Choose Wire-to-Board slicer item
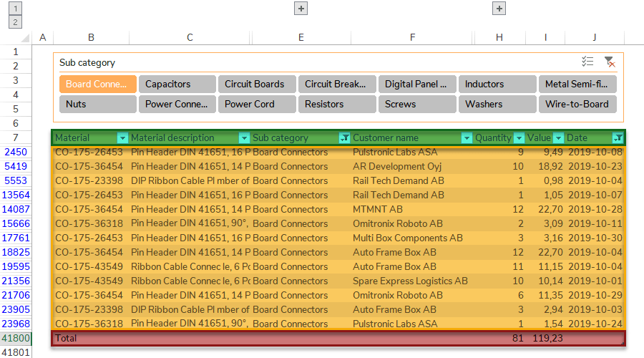 click(x=577, y=104)
